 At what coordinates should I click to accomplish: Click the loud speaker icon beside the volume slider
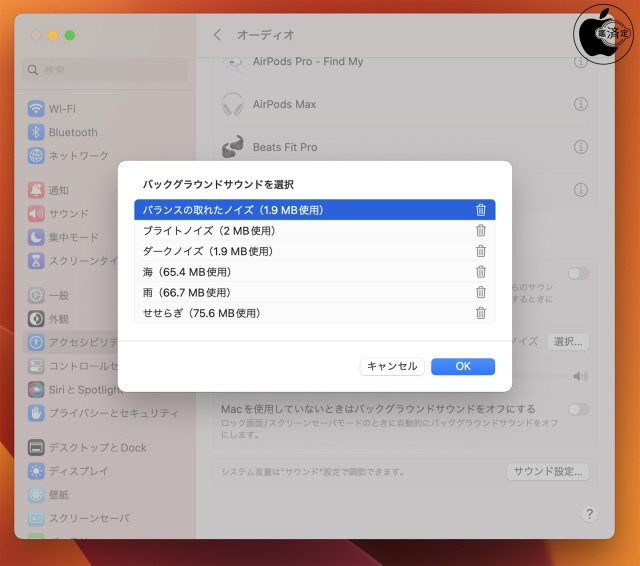[580, 376]
